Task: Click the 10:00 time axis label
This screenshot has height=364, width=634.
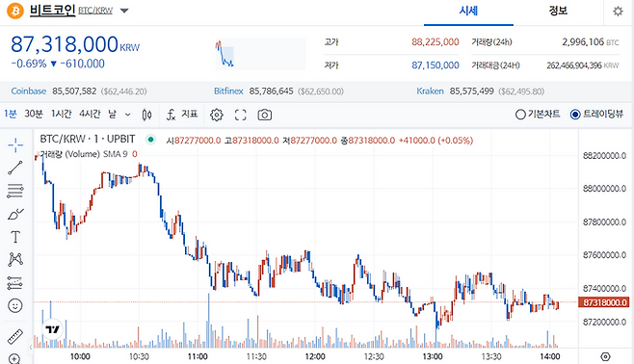Action: [80, 356]
